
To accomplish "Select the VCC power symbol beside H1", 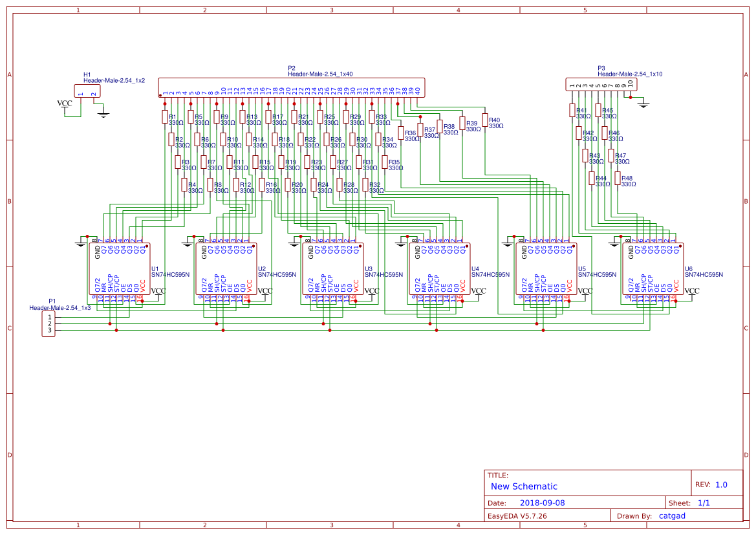I will click(x=65, y=102).
